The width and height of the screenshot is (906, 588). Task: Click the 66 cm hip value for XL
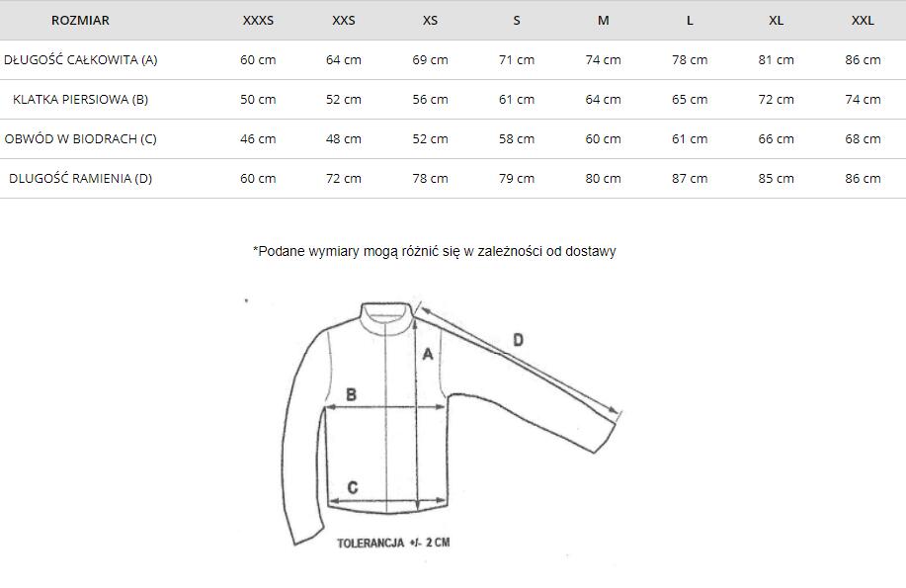point(776,138)
